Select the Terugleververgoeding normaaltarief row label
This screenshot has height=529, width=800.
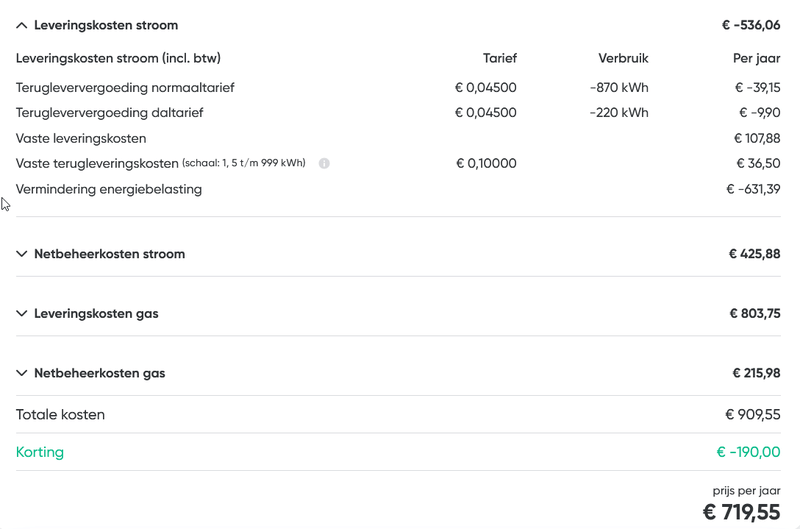click(125, 88)
